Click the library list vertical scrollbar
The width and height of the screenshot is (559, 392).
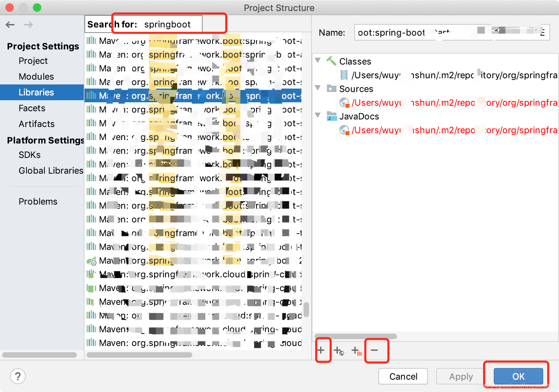coord(306,309)
